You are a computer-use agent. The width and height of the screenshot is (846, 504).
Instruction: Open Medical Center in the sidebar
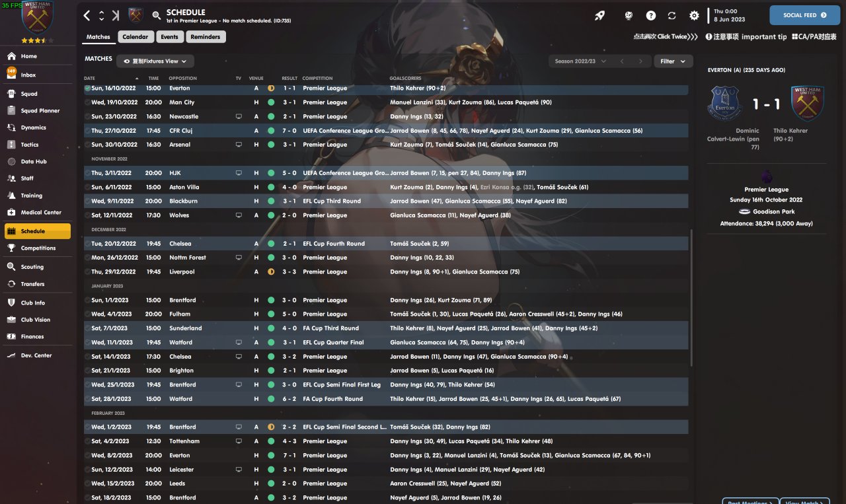[x=39, y=213]
